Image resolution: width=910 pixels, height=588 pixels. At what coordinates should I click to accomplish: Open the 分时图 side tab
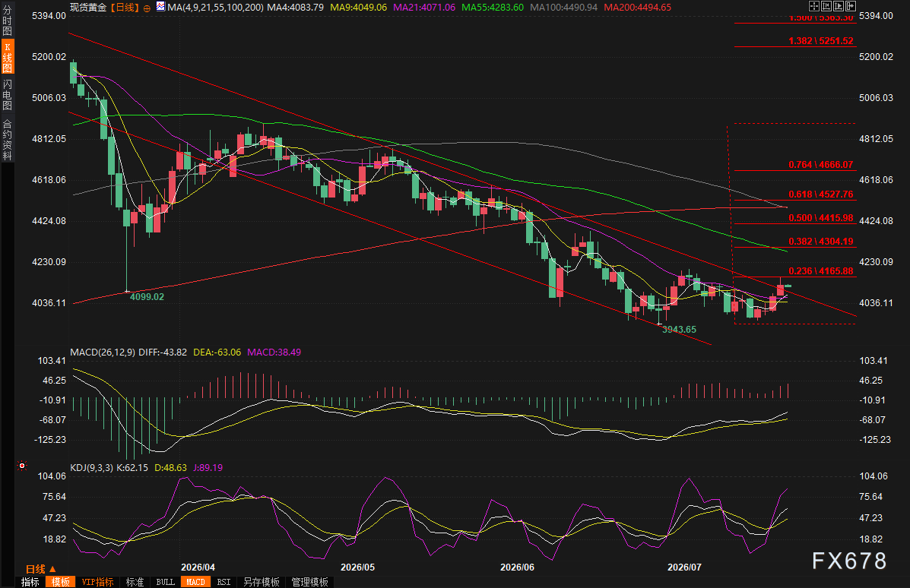tap(7, 21)
